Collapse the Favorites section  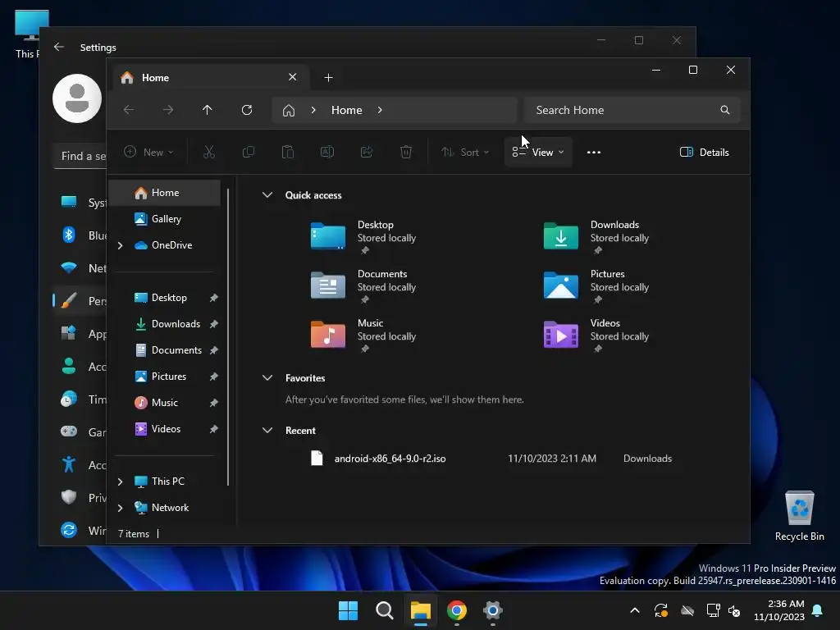click(x=267, y=377)
